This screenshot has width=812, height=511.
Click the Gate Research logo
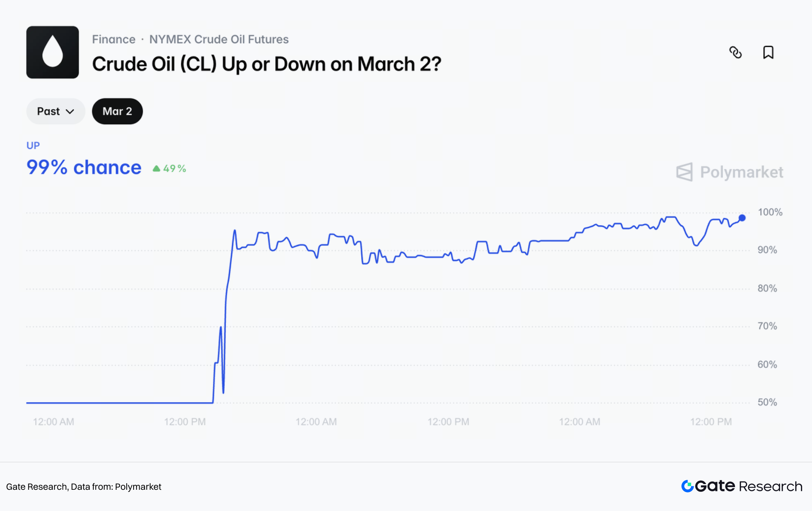coord(741,486)
